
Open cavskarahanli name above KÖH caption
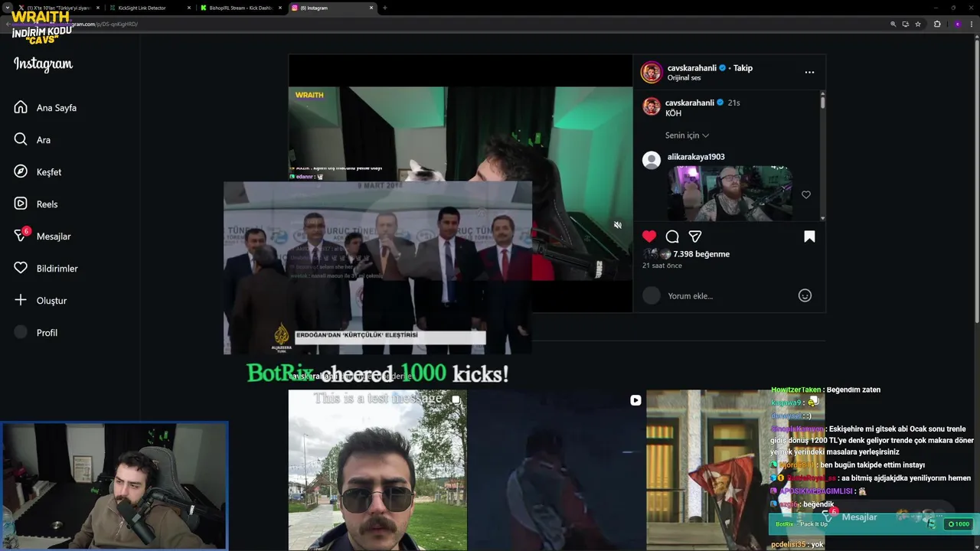tap(690, 103)
